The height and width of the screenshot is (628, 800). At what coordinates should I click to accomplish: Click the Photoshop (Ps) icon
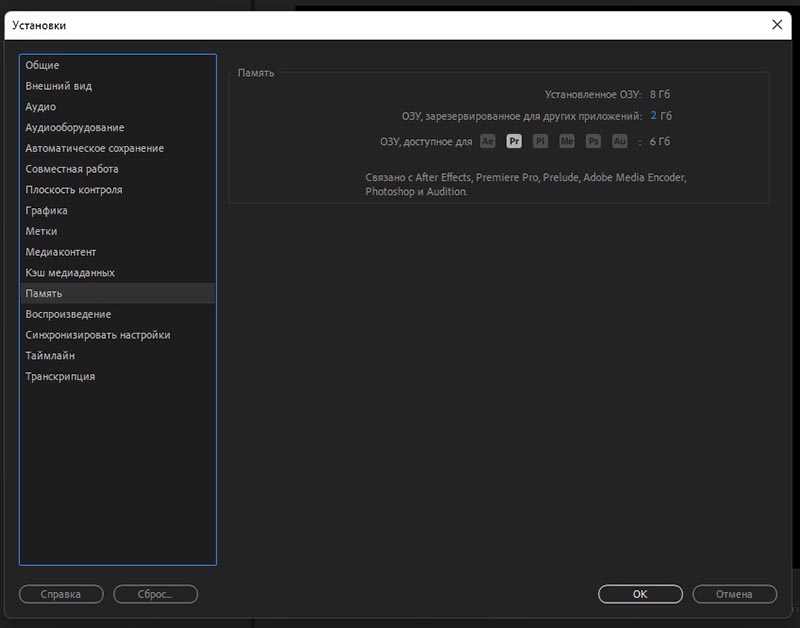pos(593,142)
